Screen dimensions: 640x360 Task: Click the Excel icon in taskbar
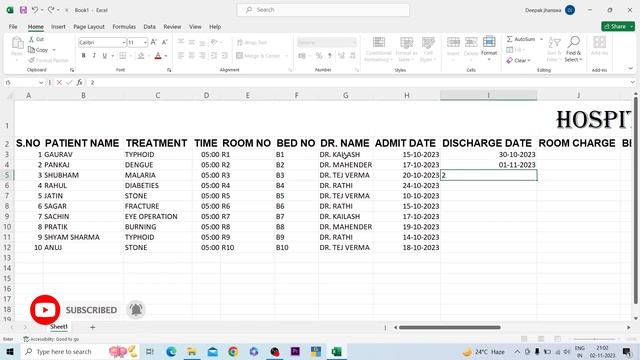pos(336,351)
